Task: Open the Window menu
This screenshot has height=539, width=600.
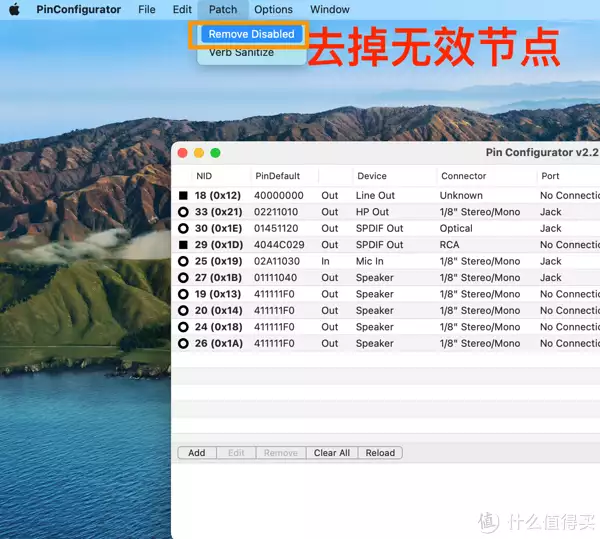Action: click(x=330, y=9)
